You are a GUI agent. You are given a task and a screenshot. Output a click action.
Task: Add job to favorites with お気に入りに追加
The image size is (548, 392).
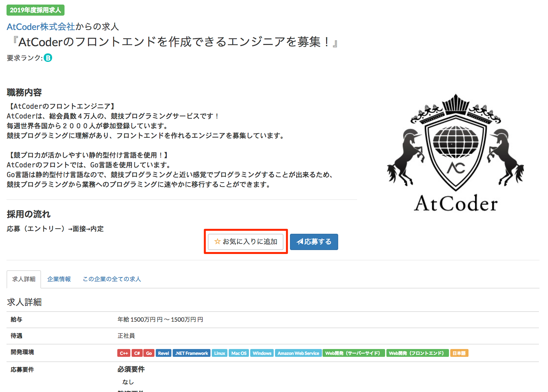(246, 242)
